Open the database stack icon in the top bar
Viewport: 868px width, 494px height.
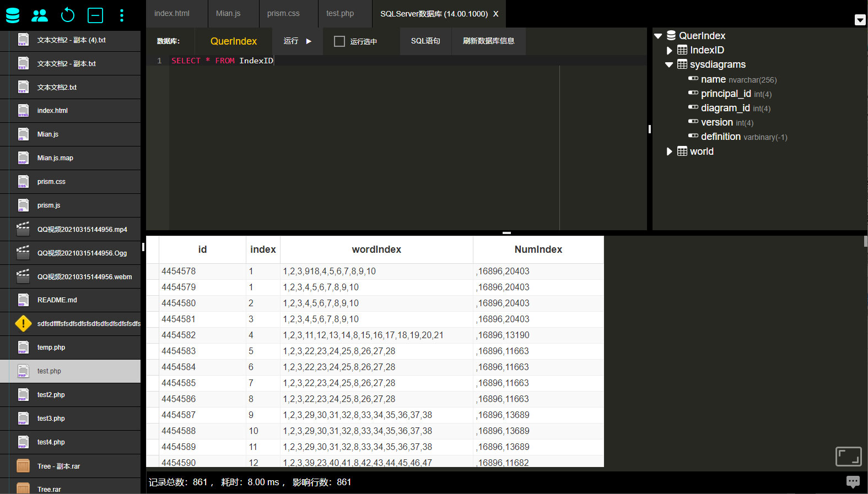point(13,15)
